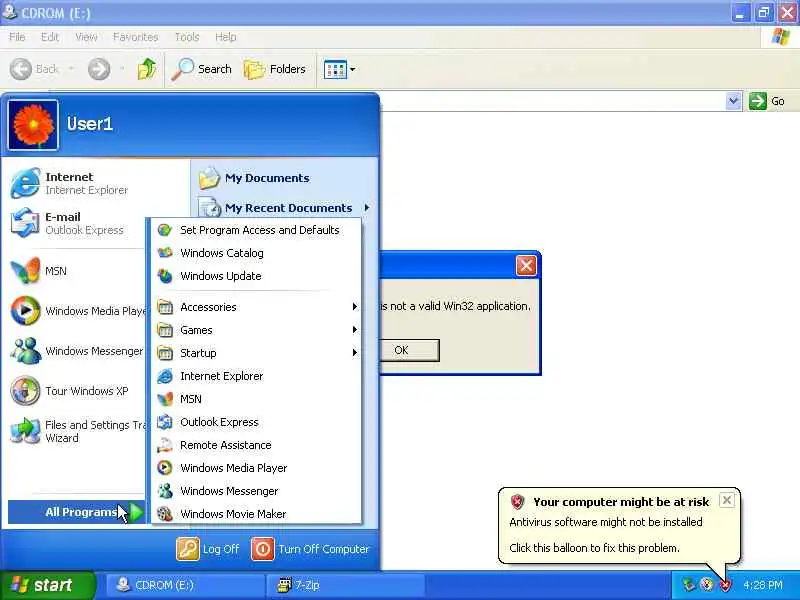This screenshot has height=600, width=800.
Task: Expand My Recent Documents submenu
Action: (286, 208)
